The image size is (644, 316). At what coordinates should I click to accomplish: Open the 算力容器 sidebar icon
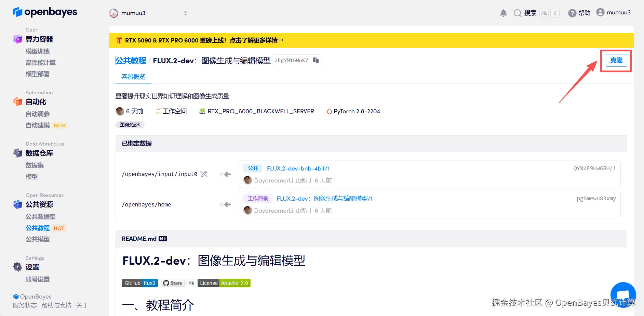(x=17, y=39)
